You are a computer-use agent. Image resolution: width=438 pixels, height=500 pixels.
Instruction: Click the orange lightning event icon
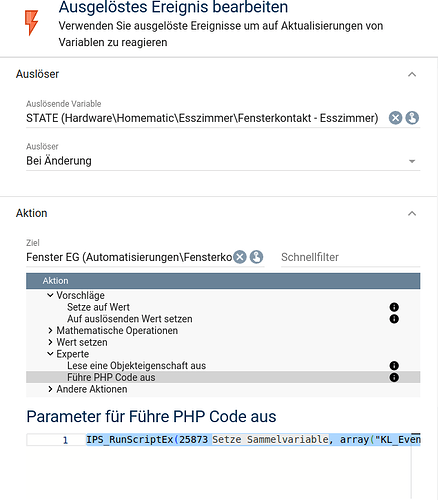[32, 23]
